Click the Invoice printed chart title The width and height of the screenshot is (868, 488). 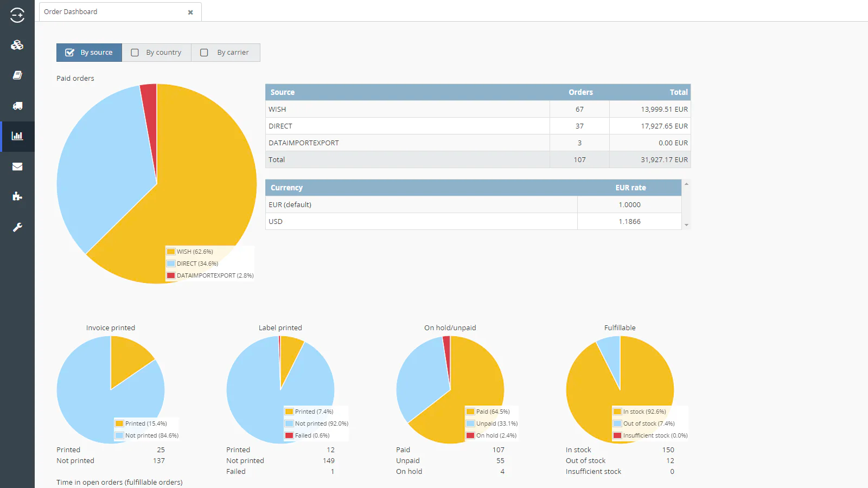111,328
